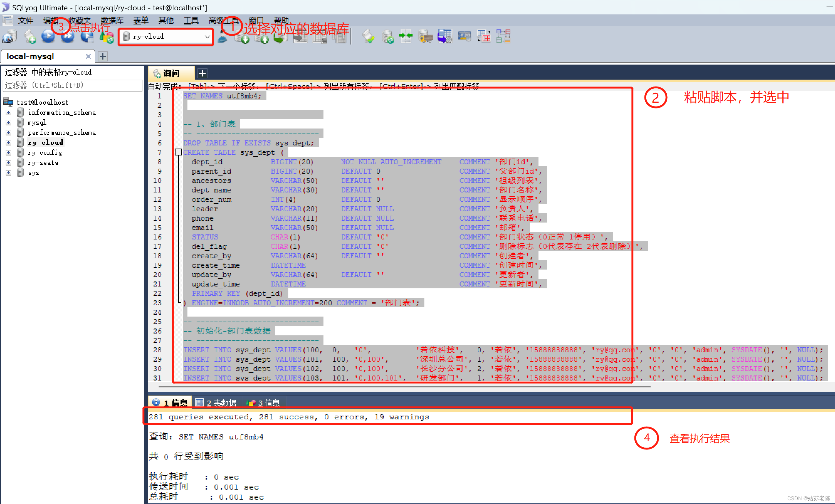Expand the information_schema database node
835x504 pixels.
click(x=8, y=112)
